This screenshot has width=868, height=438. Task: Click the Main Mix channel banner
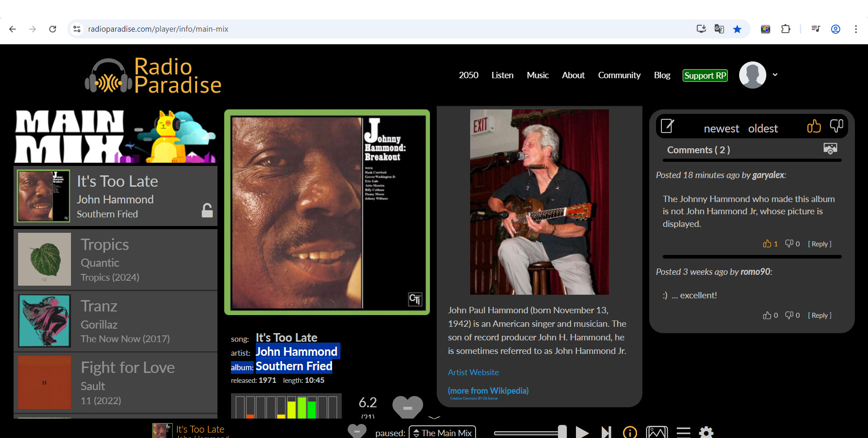coord(116,136)
